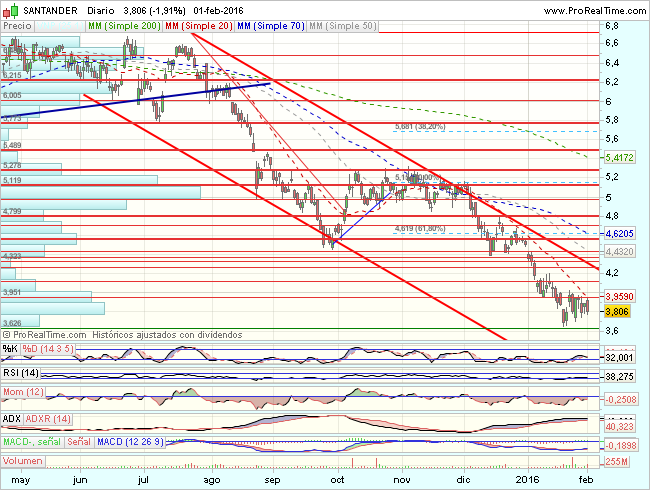Click the SANTANDER ticker name

click(50, 11)
